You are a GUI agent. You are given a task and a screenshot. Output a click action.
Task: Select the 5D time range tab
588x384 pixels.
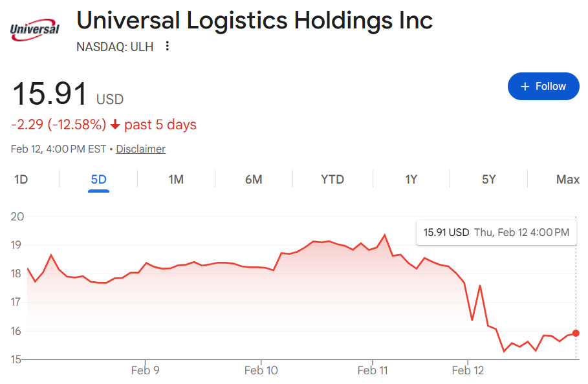98,179
